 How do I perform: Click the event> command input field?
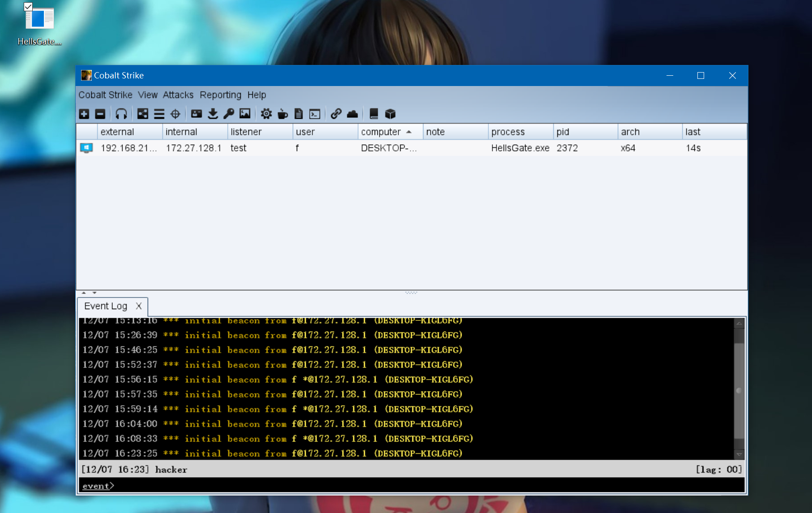click(x=411, y=486)
